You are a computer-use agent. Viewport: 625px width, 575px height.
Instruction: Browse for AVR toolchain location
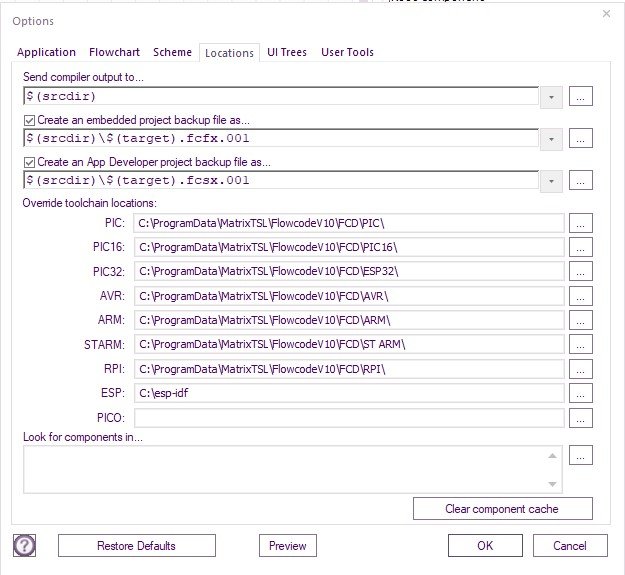tap(582, 295)
